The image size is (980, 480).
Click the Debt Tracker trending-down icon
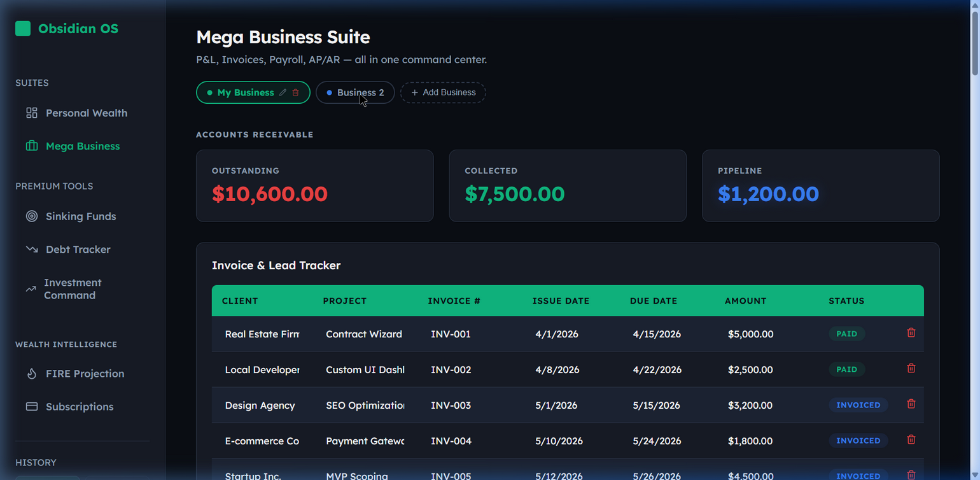pyautogui.click(x=32, y=249)
